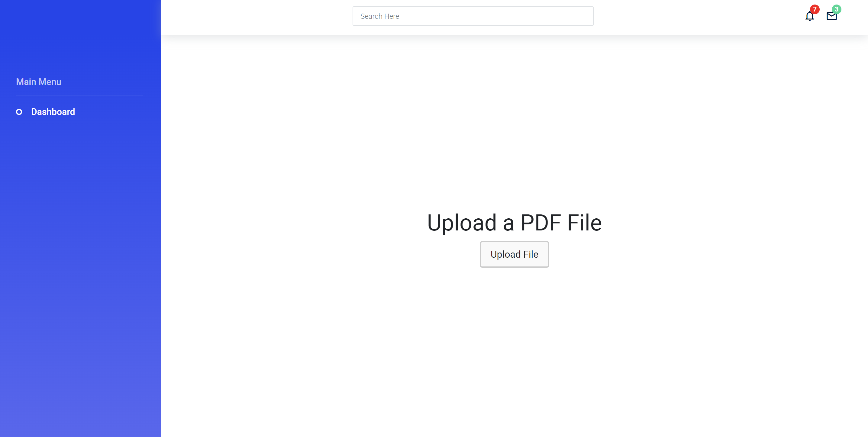Viewport: 868px width, 437px height.
Task: Click the Search Here placeholder text
Action: [x=380, y=16]
